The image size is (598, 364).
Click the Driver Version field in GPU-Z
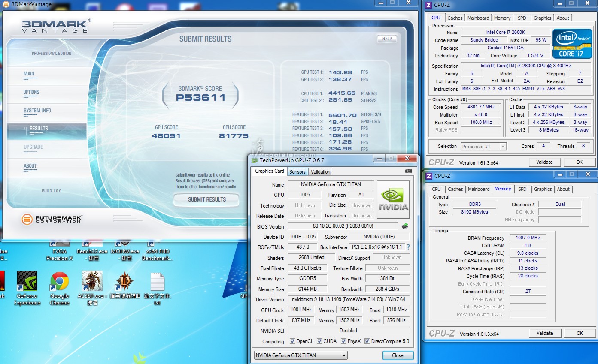348,299
